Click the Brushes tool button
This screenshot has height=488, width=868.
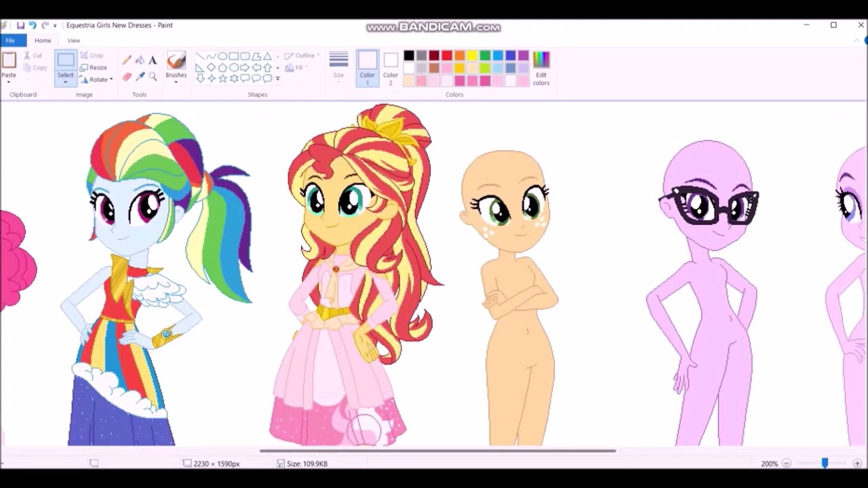point(176,61)
